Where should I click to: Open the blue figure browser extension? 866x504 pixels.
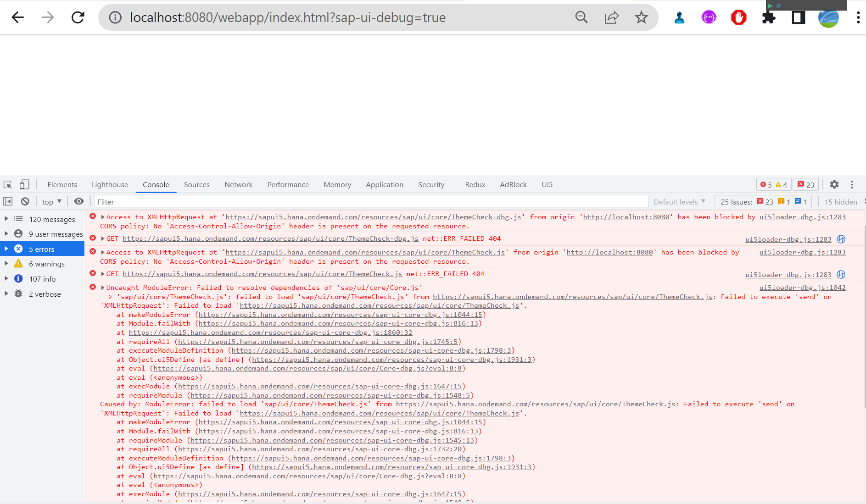tap(679, 17)
